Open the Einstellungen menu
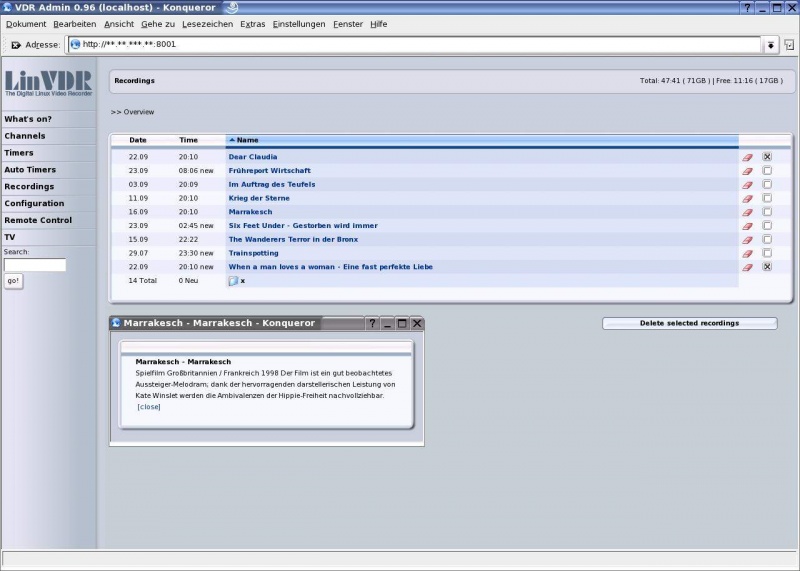The height and width of the screenshot is (571, 800). click(x=298, y=23)
